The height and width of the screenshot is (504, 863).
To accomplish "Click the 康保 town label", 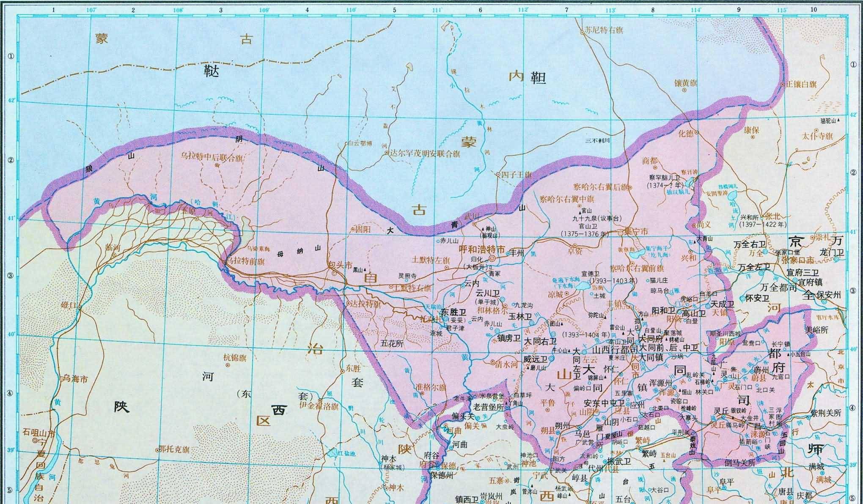I will (x=750, y=130).
